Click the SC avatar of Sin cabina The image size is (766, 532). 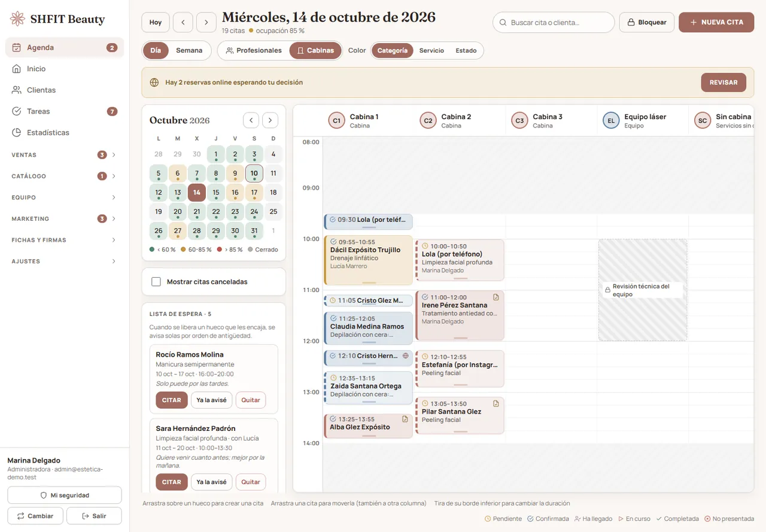(x=703, y=121)
